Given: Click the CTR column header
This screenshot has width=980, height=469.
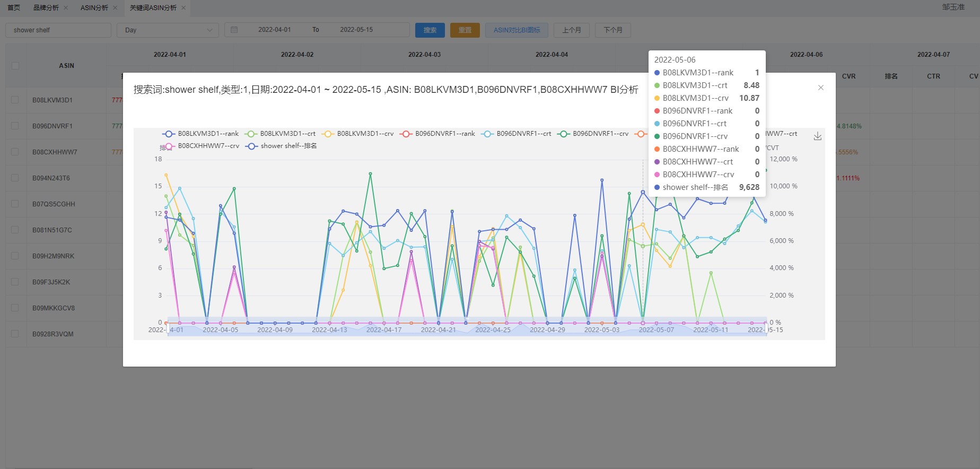Looking at the screenshot, I should [933, 76].
